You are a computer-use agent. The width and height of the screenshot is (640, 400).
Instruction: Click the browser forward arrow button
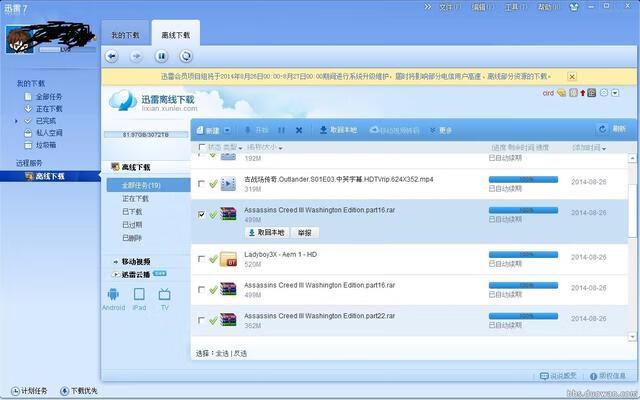pos(136,56)
